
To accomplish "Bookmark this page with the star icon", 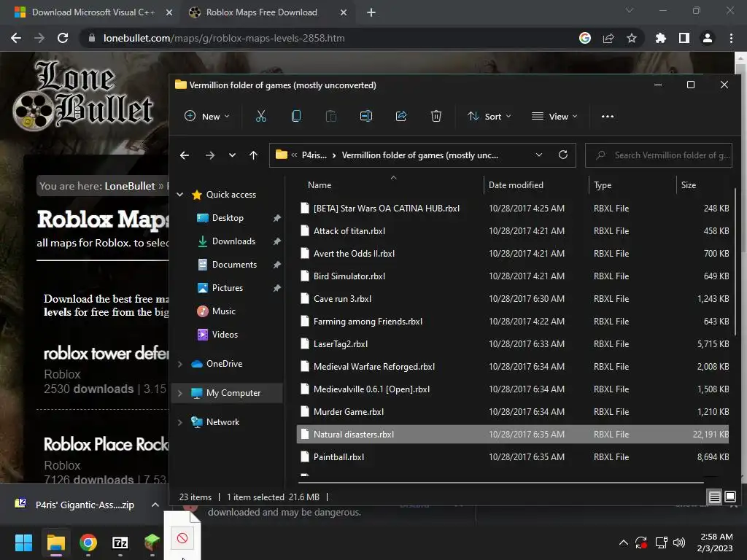I will coord(632,38).
